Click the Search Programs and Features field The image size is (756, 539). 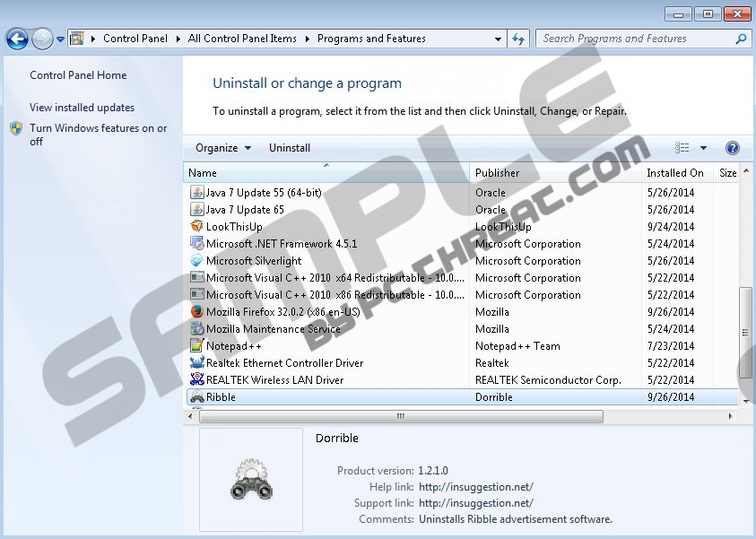(635, 39)
